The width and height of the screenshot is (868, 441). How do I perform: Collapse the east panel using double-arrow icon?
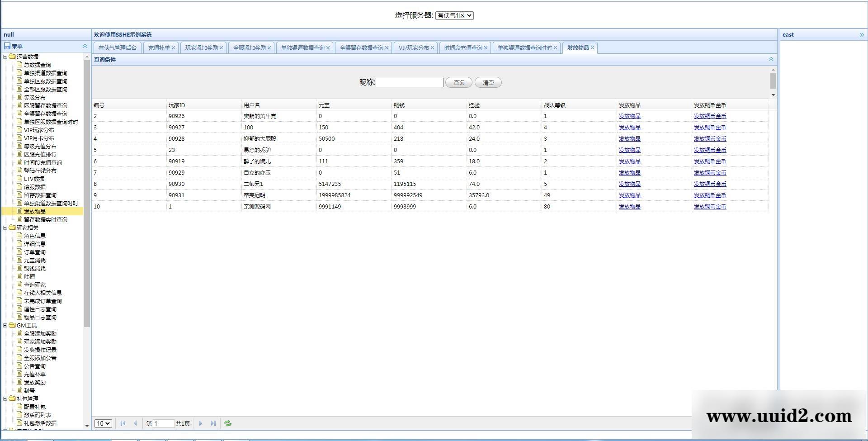pyautogui.click(x=861, y=35)
